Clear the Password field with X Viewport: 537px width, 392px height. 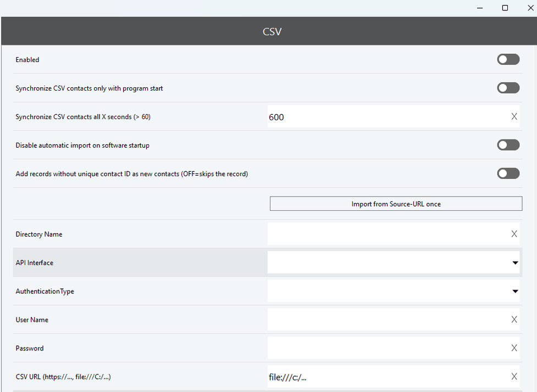[x=514, y=348]
